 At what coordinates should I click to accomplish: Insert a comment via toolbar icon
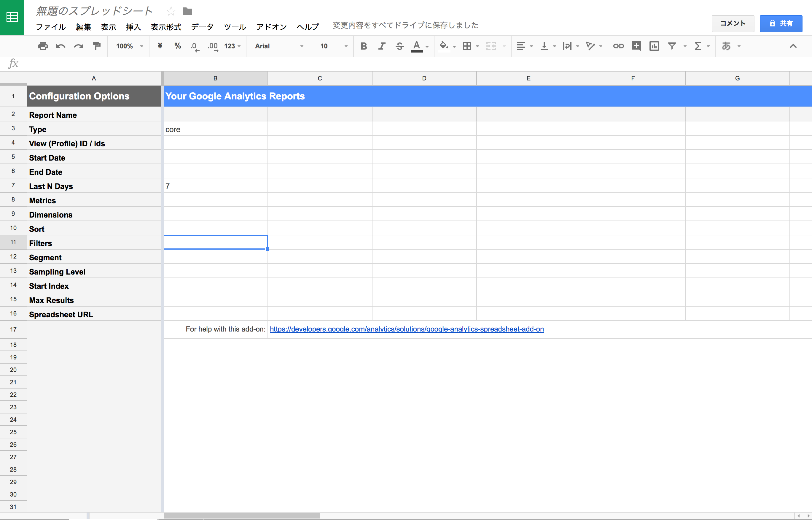(x=636, y=46)
